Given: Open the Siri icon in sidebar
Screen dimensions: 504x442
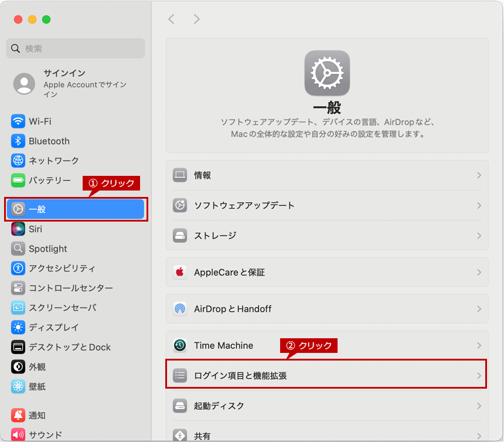Looking at the screenshot, I should click(x=18, y=229).
